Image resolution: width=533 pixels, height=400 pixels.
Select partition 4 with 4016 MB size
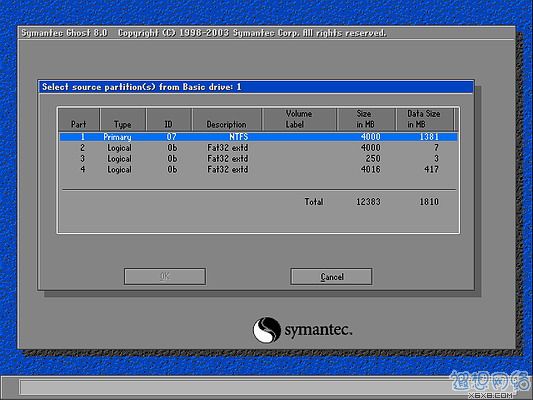click(259, 169)
